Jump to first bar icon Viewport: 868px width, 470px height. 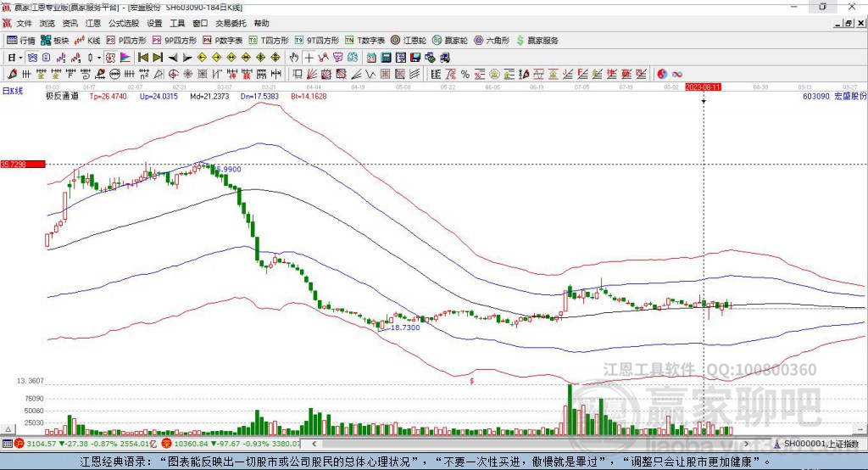coord(142,58)
